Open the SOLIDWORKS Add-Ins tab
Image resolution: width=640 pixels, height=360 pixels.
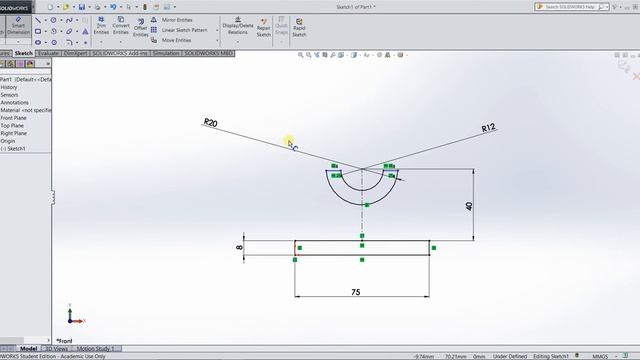click(120, 53)
